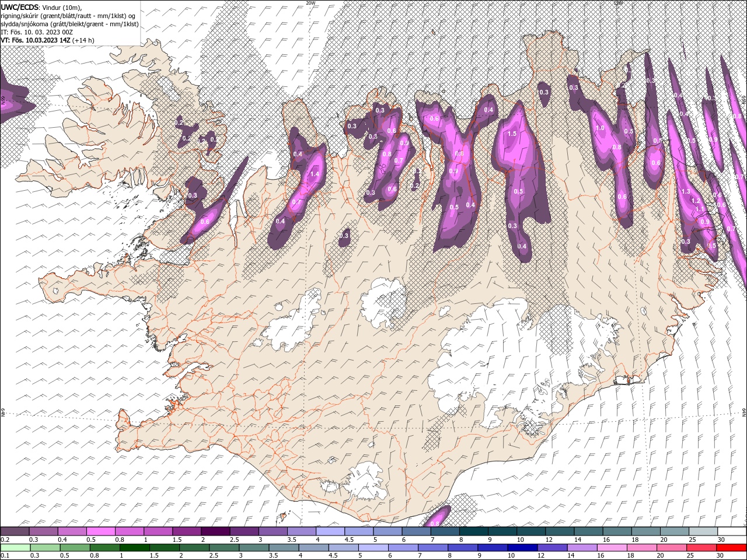Pick the 3.5 swatch in snowfall legend
Viewport: 747px width, 560px height.
[x=301, y=531]
